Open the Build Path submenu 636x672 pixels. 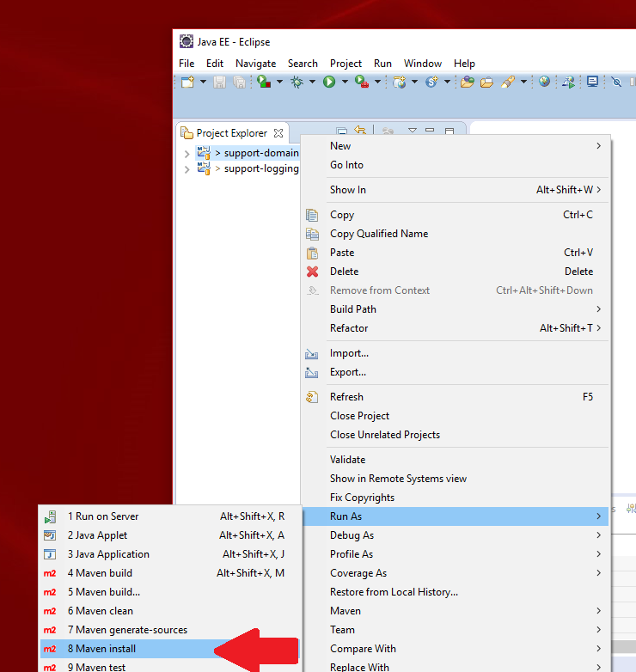point(352,309)
